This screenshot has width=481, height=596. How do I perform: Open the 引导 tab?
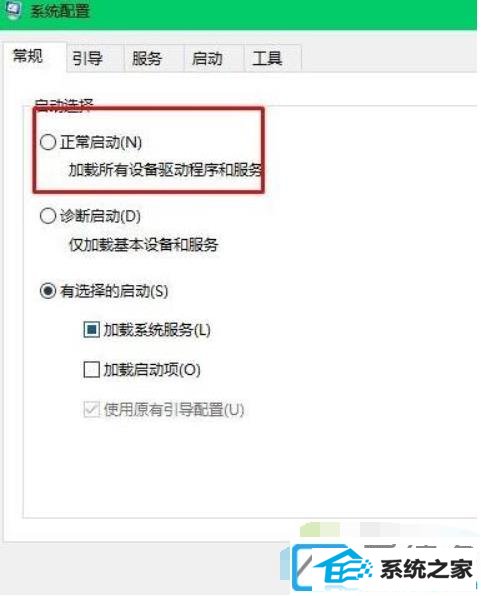pos(87,59)
